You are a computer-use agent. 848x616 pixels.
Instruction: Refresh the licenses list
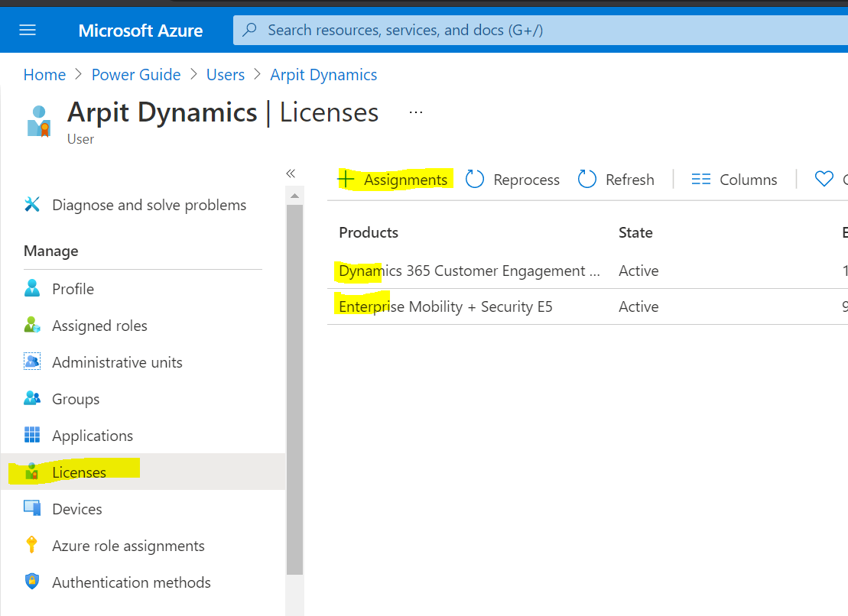tap(616, 180)
